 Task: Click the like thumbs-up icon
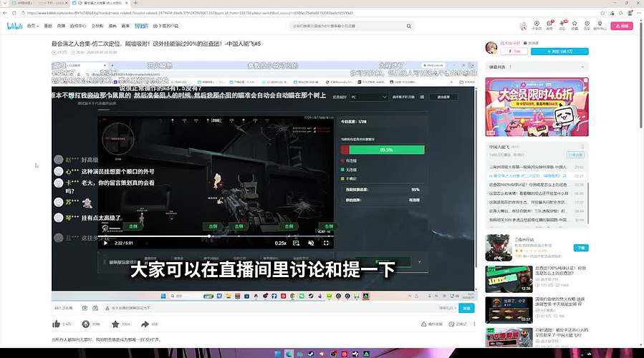coord(57,324)
